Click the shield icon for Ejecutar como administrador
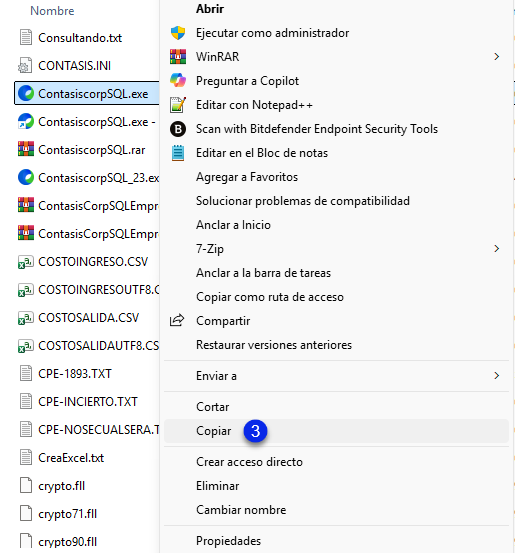 (178, 33)
